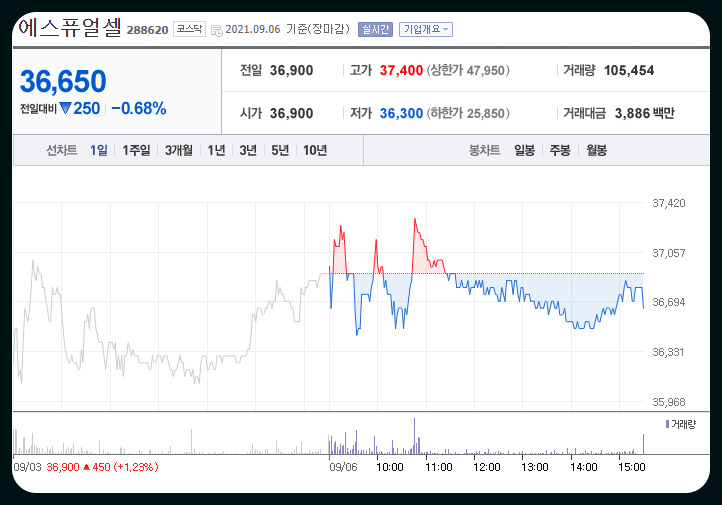Click the low price 36,300
This screenshot has width=722, height=505.
click(x=401, y=113)
